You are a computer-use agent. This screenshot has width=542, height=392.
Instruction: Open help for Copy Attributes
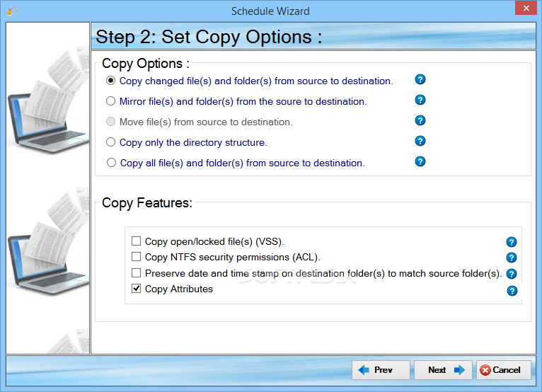coord(512,291)
